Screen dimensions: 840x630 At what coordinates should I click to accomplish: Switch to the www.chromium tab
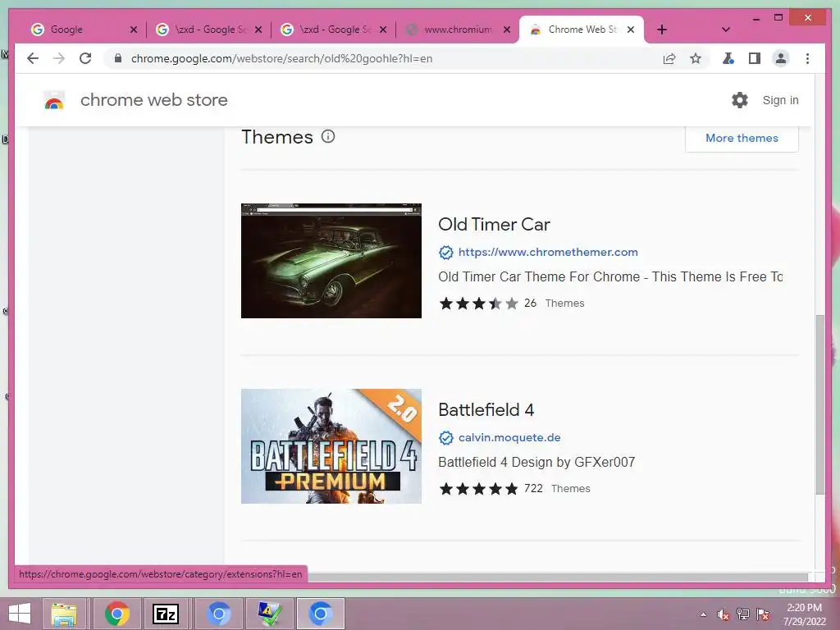[457, 30]
